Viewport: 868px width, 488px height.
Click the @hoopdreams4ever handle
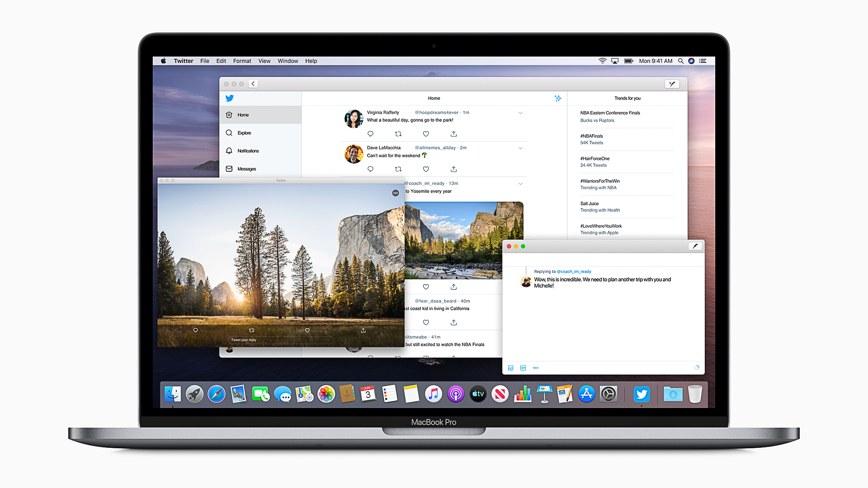[x=436, y=113]
